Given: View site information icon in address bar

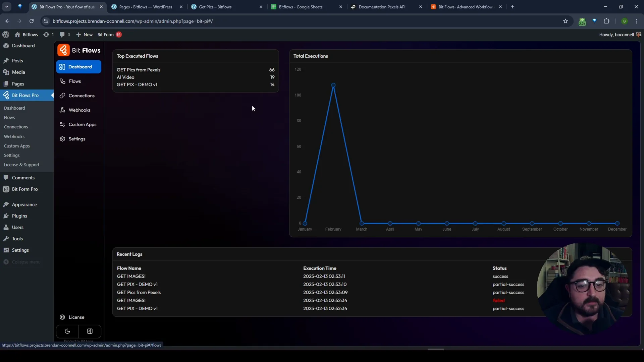Looking at the screenshot, I should (46, 21).
